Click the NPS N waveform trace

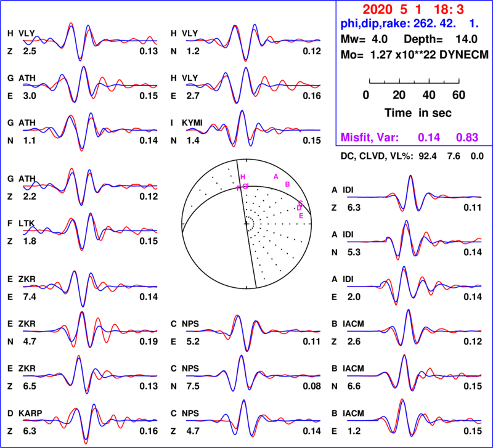pos(254,374)
